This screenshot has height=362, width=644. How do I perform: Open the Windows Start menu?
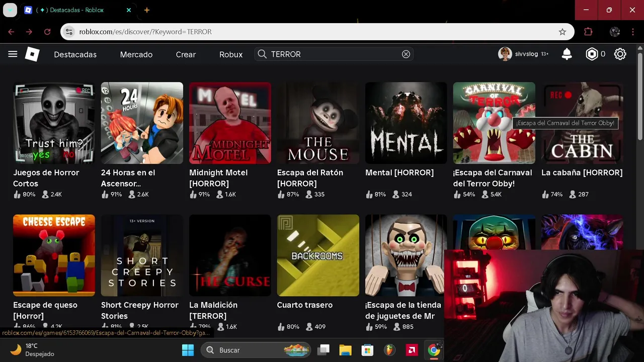(x=188, y=350)
